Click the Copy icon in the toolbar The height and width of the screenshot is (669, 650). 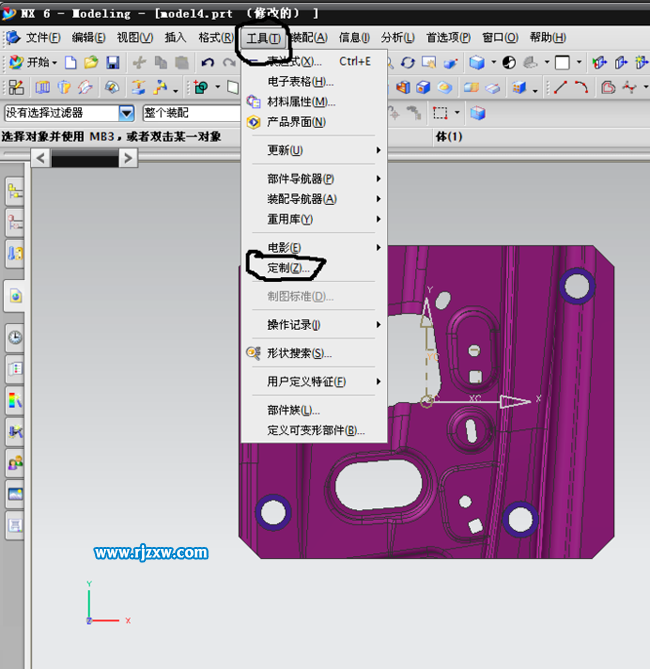point(161,63)
